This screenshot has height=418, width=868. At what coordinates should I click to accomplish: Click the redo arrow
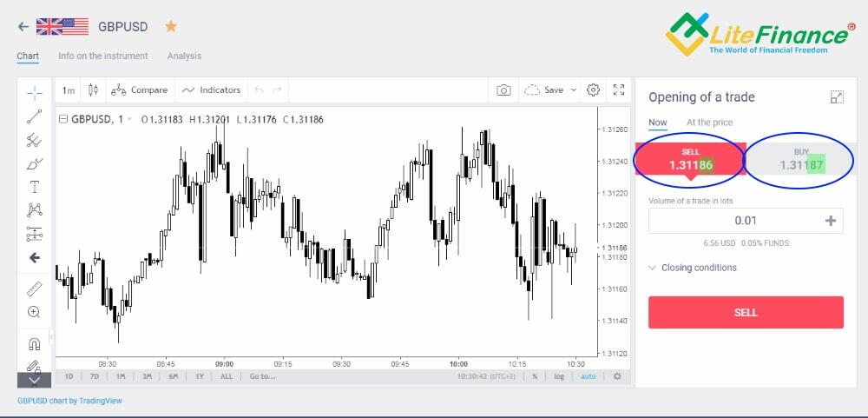(x=278, y=90)
